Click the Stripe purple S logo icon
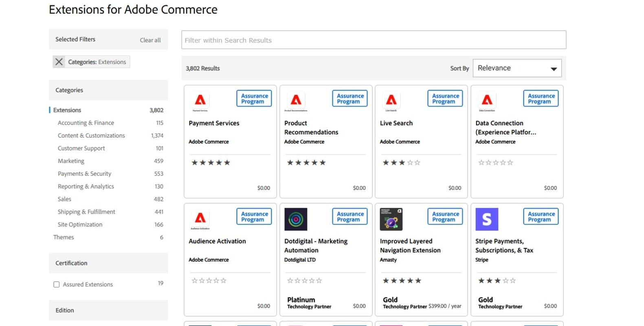 tap(487, 219)
